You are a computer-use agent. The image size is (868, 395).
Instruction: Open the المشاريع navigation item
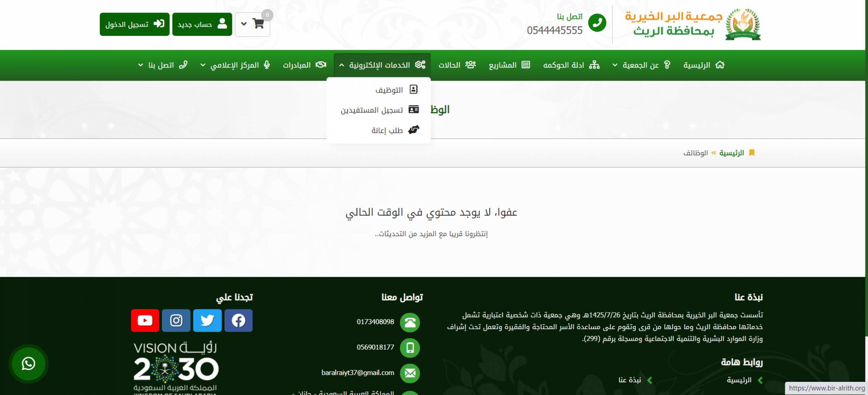click(510, 65)
